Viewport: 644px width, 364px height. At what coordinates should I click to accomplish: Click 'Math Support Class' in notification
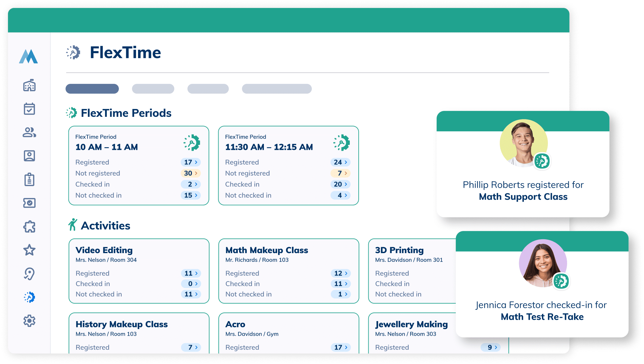(x=523, y=197)
